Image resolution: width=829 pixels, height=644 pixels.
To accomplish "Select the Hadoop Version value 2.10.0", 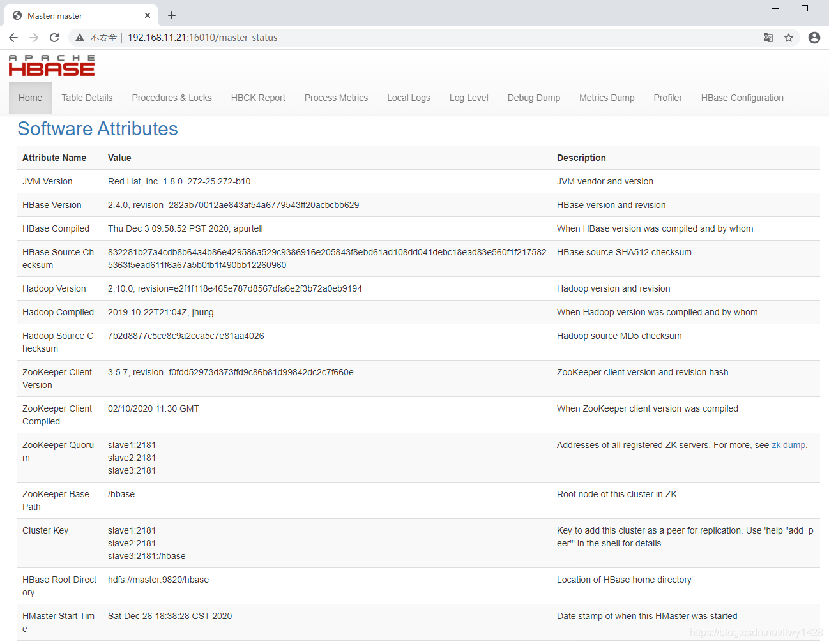I will [235, 288].
